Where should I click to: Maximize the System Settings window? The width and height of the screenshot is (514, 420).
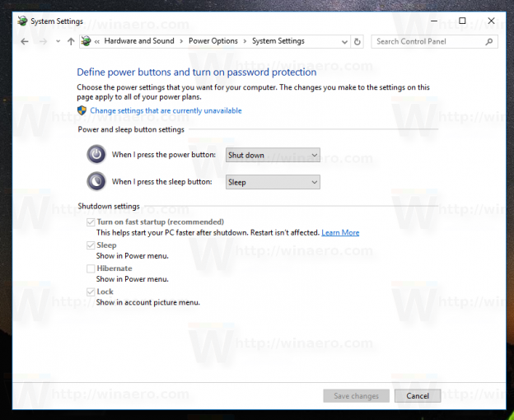(x=462, y=21)
